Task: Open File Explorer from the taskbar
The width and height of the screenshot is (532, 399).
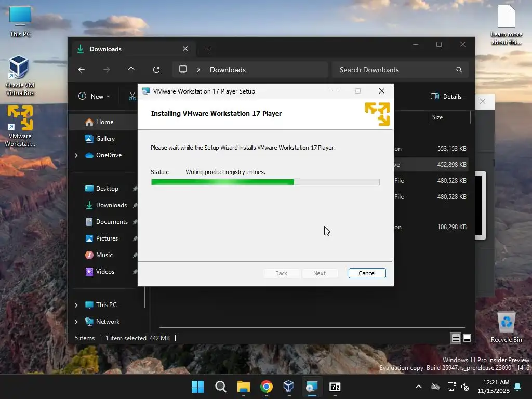Action: (244, 387)
